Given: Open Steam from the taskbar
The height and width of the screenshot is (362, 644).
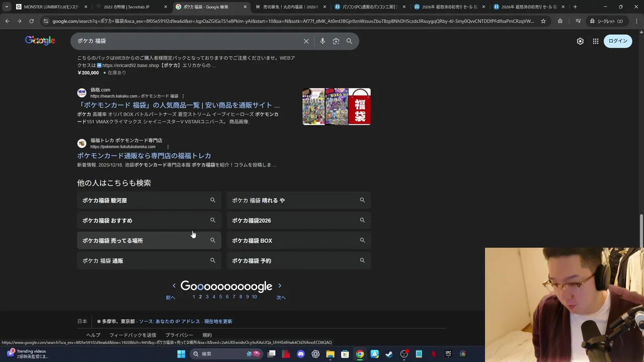Looking at the screenshot, I should pyautogui.click(x=389, y=354).
